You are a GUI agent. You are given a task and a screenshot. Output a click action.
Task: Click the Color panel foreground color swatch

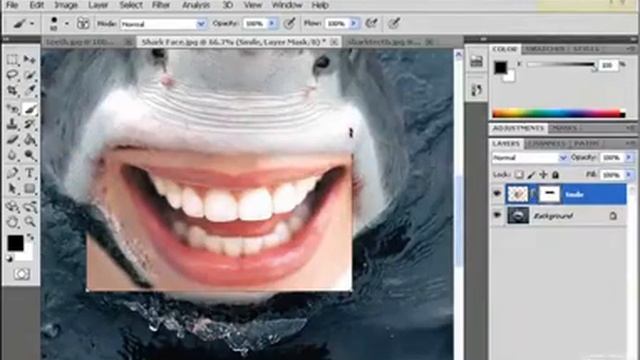pos(500,67)
